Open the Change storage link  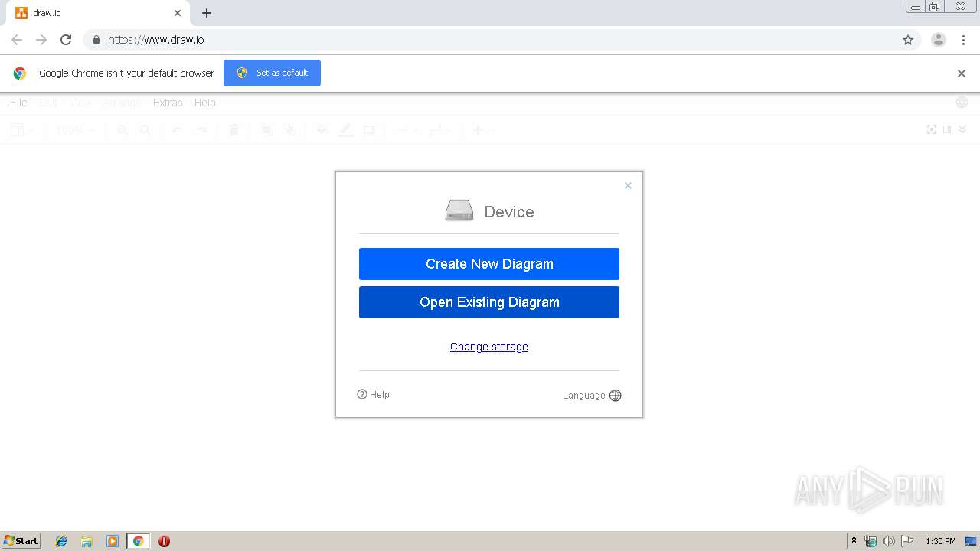click(489, 347)
